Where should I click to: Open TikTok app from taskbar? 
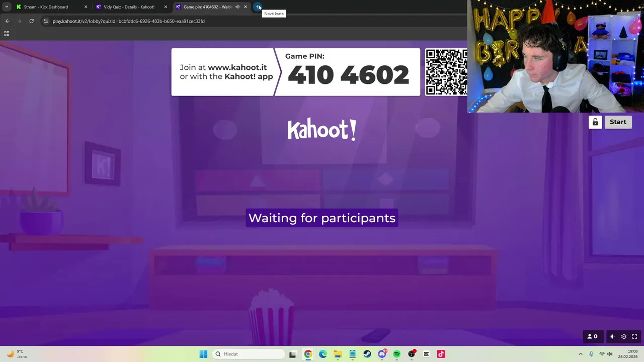coord(441,354)
